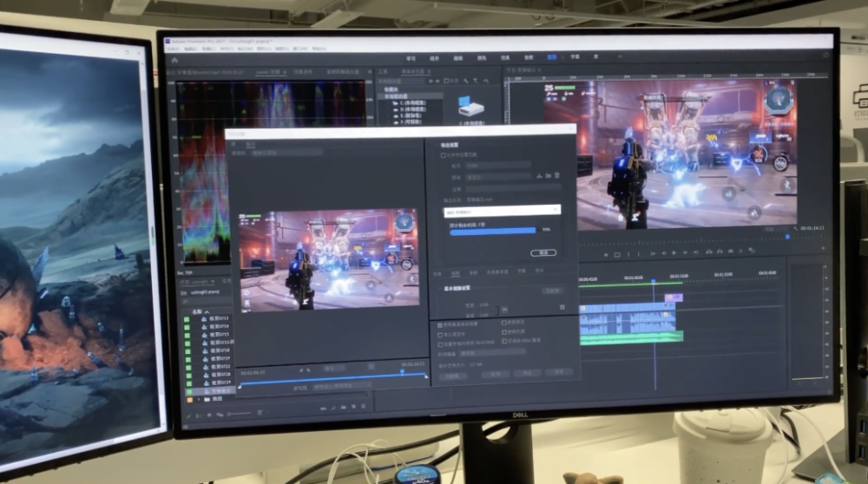Enable the 导入项目中 checkbox

coord(440,335)
